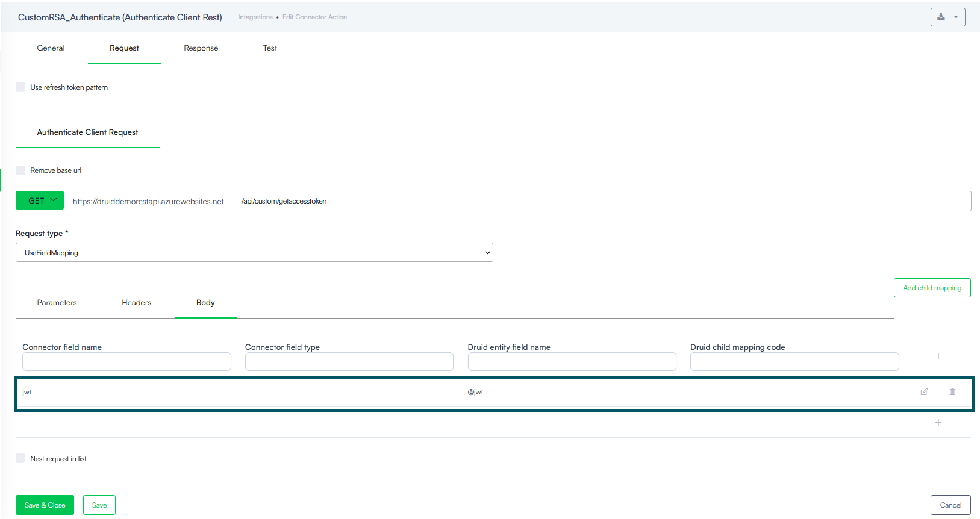Switch to the Response tab
The height and width of the screenshot is (519, 980).
click(x=201, y=48)
